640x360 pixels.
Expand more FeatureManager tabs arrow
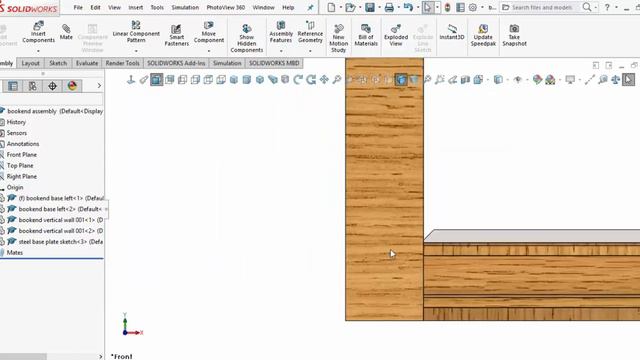point(99,86)
